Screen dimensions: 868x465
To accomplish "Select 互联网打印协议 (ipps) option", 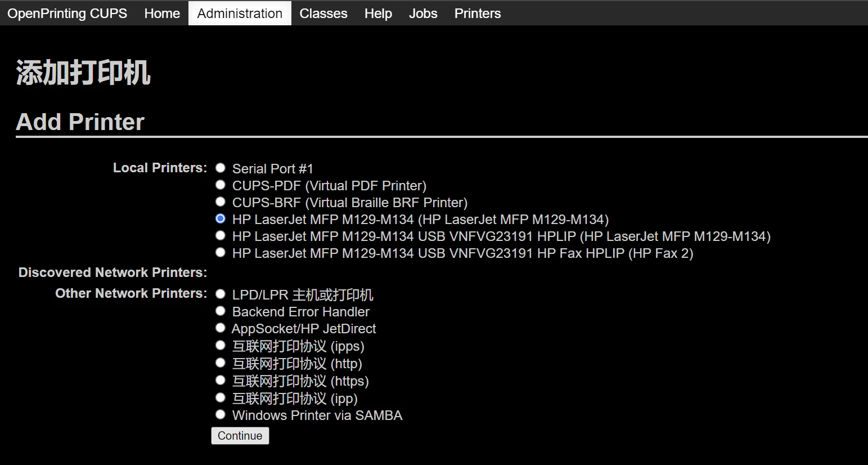I will coord(221,345).
